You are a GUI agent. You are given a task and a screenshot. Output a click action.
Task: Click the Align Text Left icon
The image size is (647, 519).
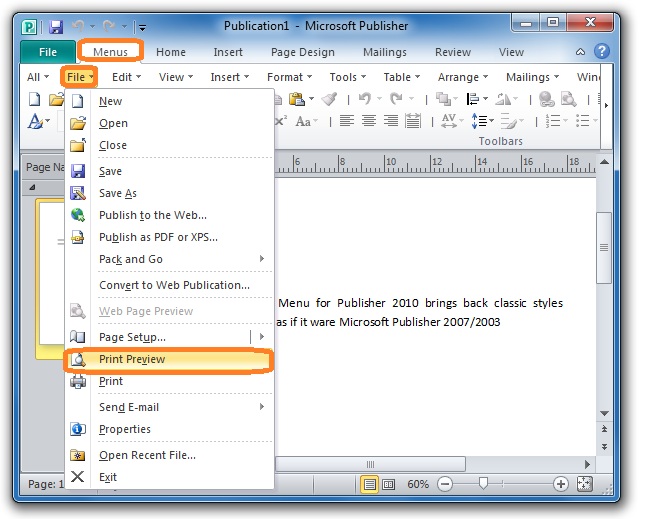347,121
